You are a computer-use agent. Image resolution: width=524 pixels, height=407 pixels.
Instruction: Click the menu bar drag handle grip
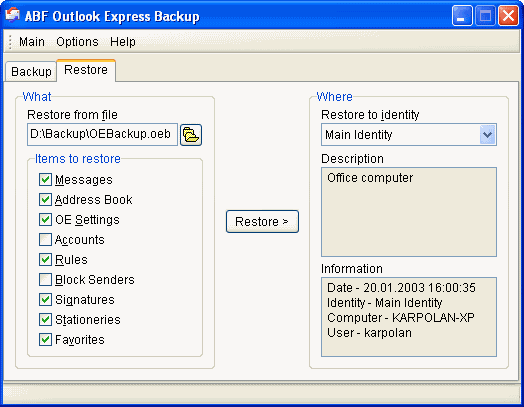10,42
